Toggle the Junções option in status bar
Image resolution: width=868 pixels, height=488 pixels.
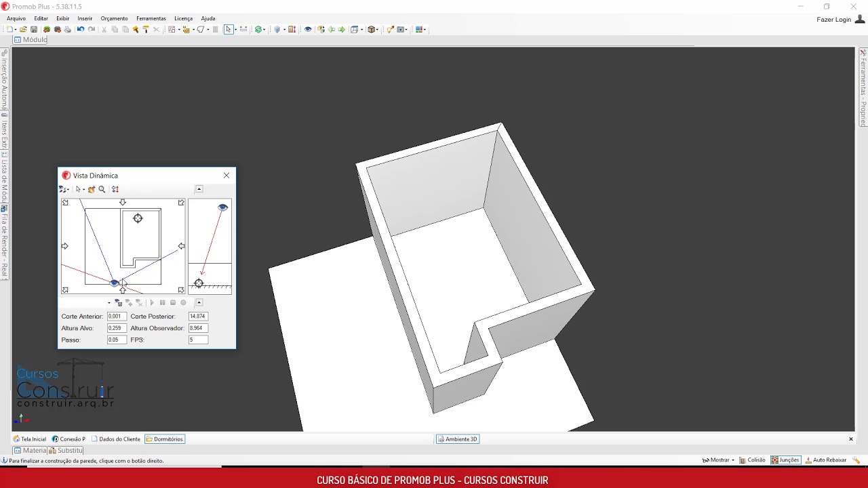tap(785, 460)
